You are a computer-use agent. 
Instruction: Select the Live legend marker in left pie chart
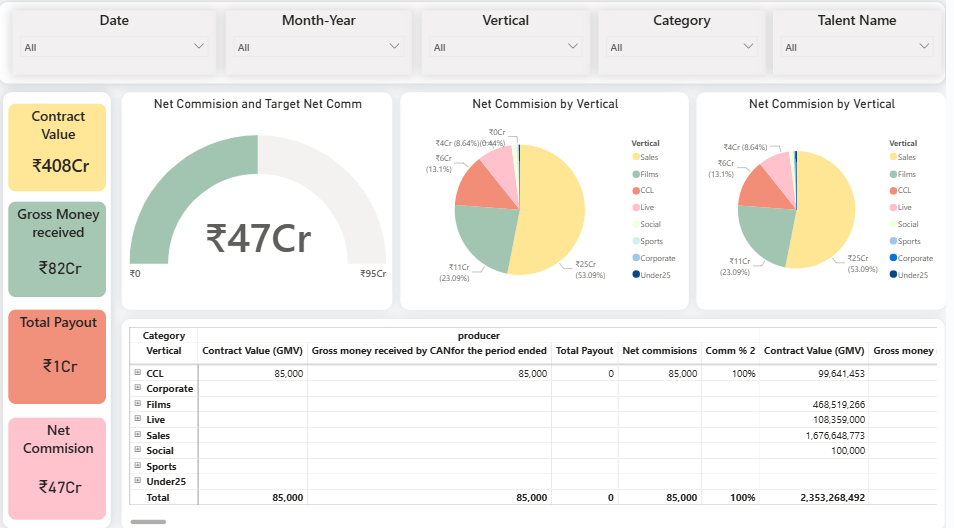[636, 208]
